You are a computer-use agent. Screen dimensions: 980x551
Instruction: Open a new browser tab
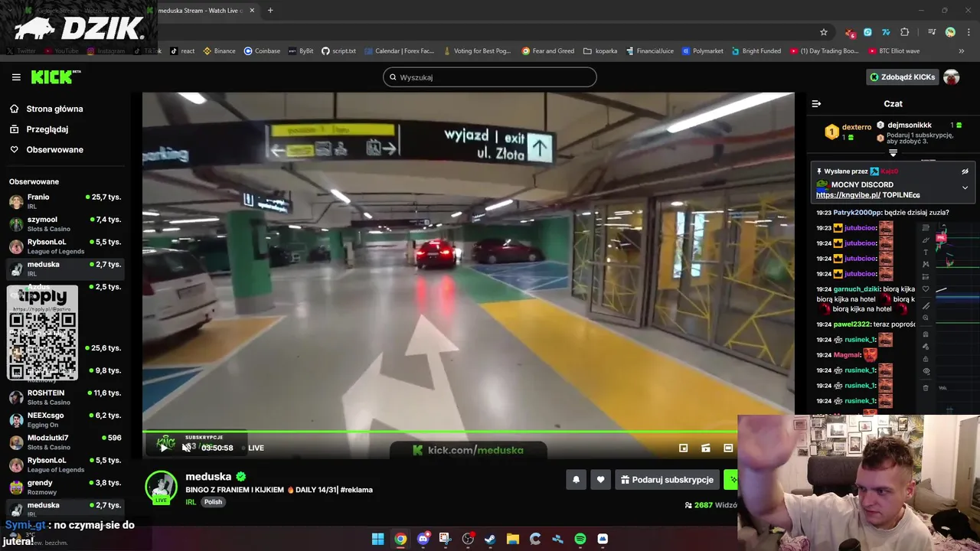[x=270, y=11]
